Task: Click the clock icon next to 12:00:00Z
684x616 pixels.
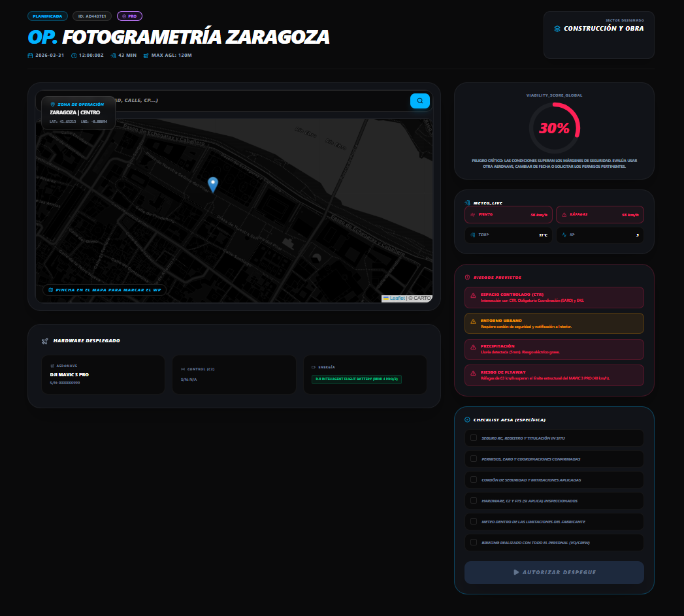Action: click(x=74, y=56)
